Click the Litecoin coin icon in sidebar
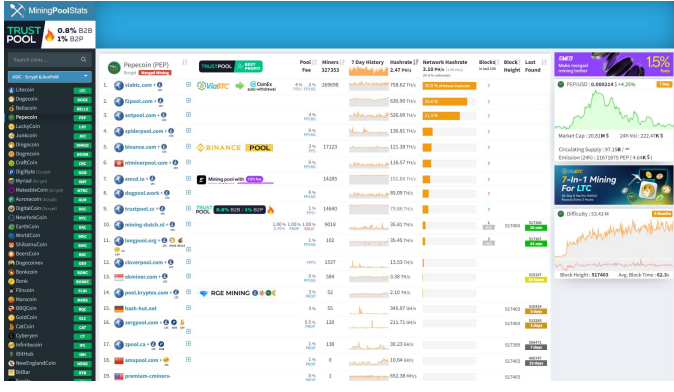This screenshot has height=392, width=674. click(12, 90)
